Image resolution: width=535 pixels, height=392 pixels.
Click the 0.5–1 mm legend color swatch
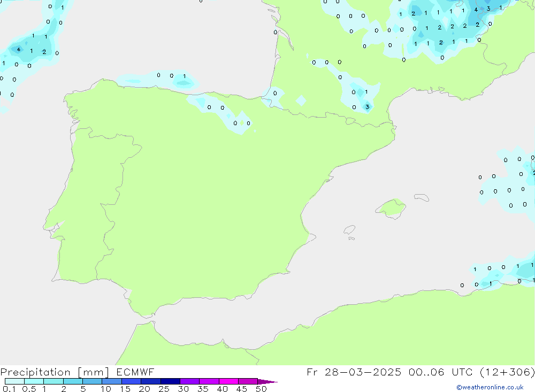(34, 381)
